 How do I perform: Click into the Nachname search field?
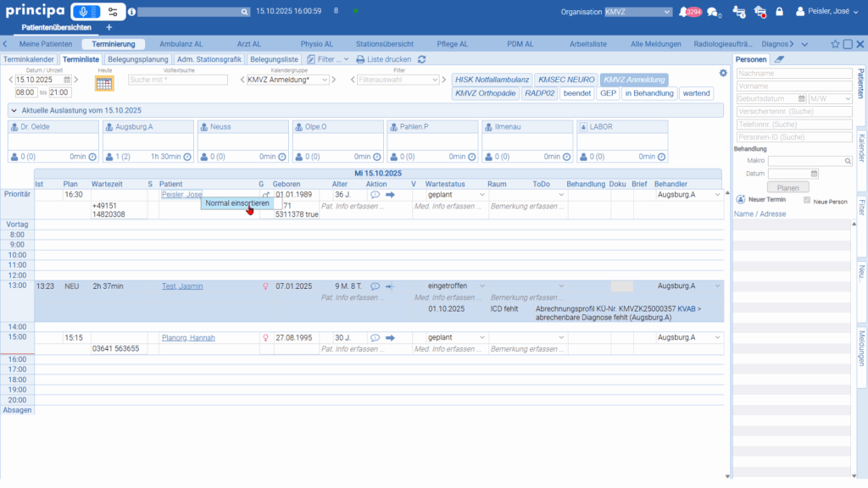coord(793,74)
